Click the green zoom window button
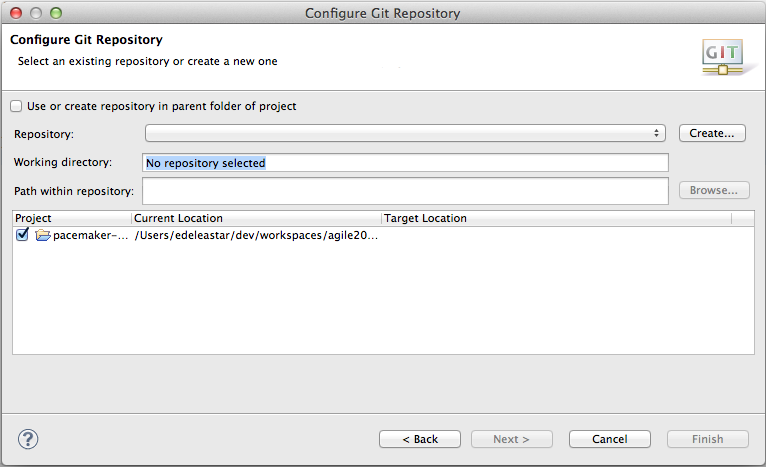This screenshot has width=766, height=467. (x=56, y=13)
